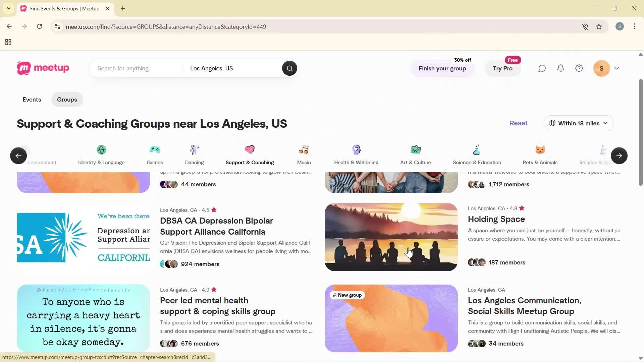Image resolution: width=644 pixels, height=362 pixels.
Task: Click the Finish your group button
Action: (x=442, y=68)
